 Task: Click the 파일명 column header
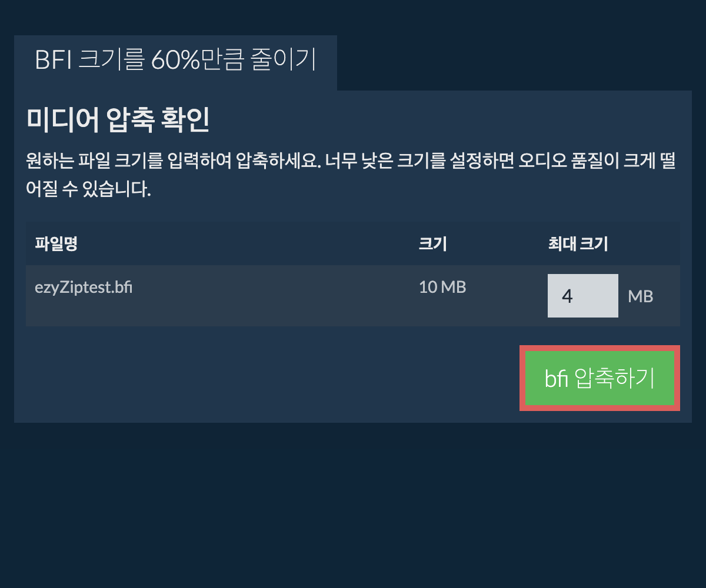pos(56,243)
